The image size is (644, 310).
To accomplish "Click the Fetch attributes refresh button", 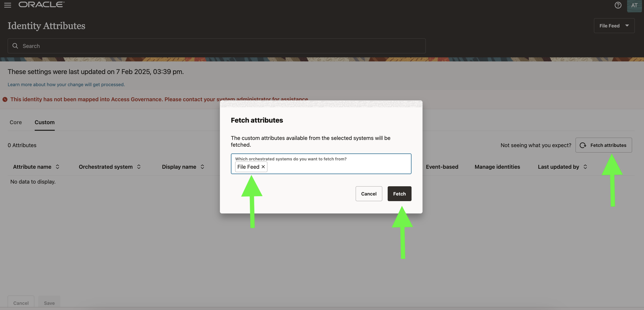I will pos(603,145).
